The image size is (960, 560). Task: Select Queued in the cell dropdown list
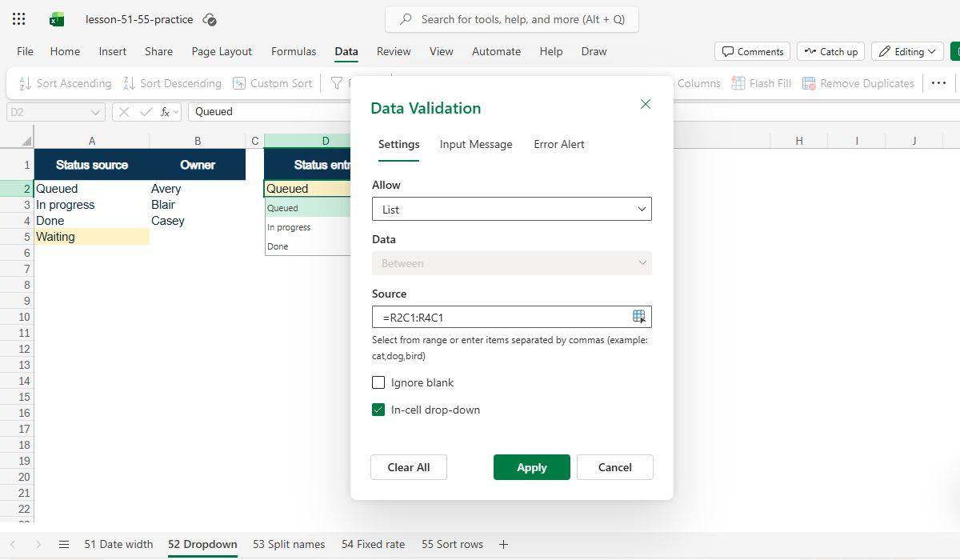tap(308, 208)
